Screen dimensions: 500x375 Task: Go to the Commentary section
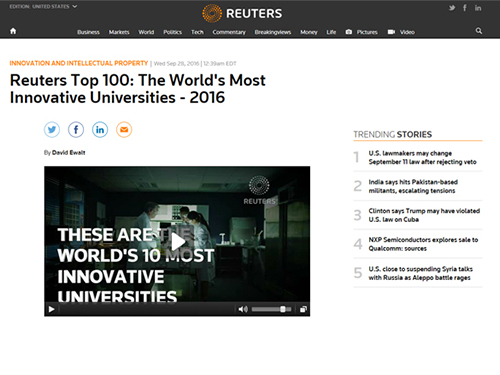point(229,32)
